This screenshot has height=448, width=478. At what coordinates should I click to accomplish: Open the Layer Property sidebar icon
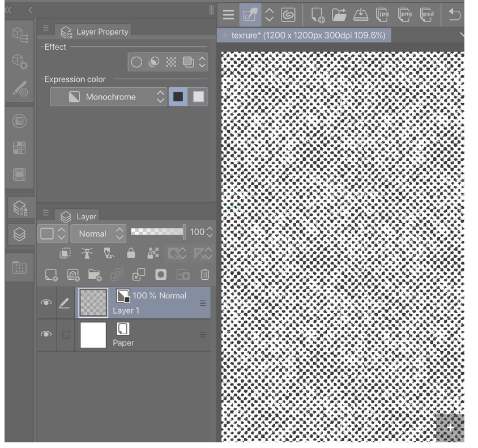coord(20,208)
